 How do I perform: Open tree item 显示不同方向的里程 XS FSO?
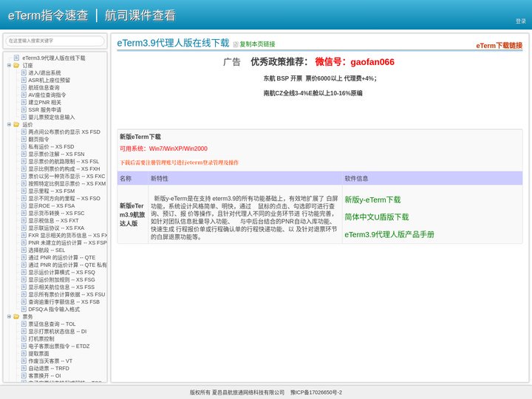click(x=64, y=199)
